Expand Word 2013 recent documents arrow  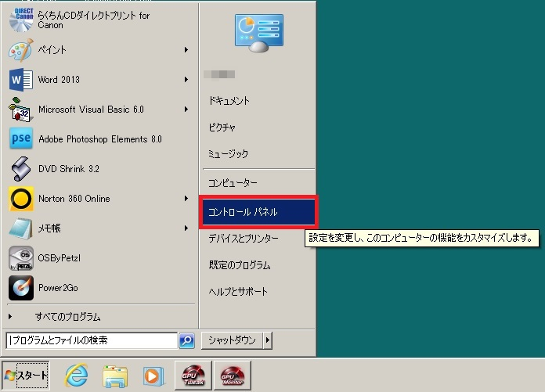pos(186,80)
